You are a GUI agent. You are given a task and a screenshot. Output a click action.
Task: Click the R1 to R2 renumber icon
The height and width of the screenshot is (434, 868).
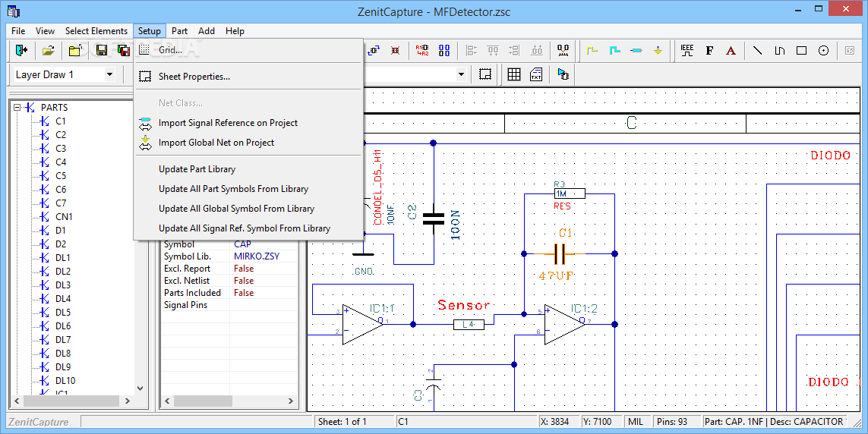point(422,50)
